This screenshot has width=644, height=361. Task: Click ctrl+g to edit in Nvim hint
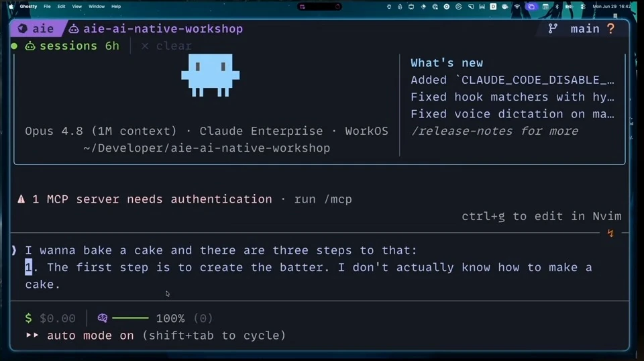click(541, 217)
